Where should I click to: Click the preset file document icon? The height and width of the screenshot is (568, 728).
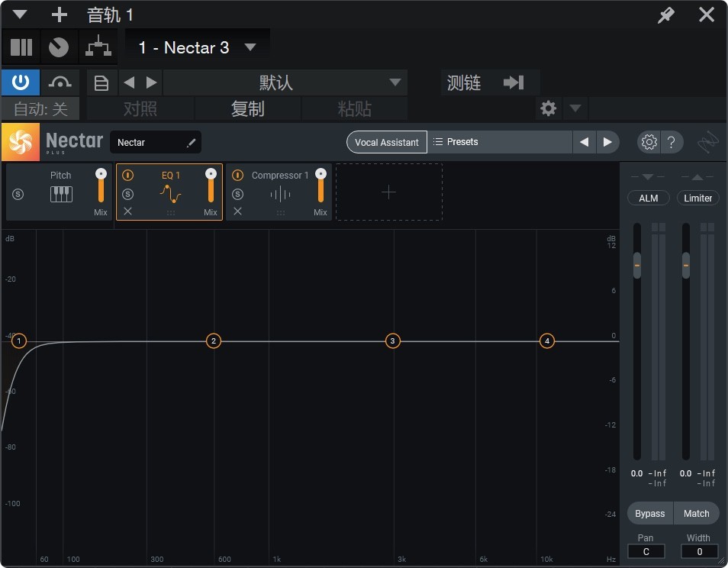point(101,82)
